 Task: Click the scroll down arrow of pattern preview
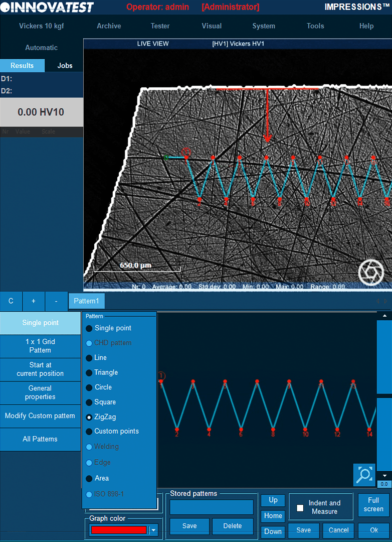point(384,475)
